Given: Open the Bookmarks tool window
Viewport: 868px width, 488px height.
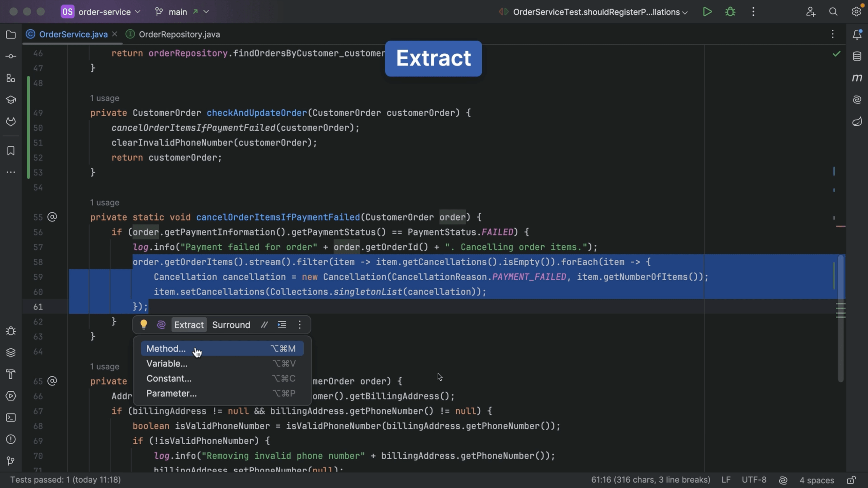Looking at the screenshot, I should tap(10, 151).
